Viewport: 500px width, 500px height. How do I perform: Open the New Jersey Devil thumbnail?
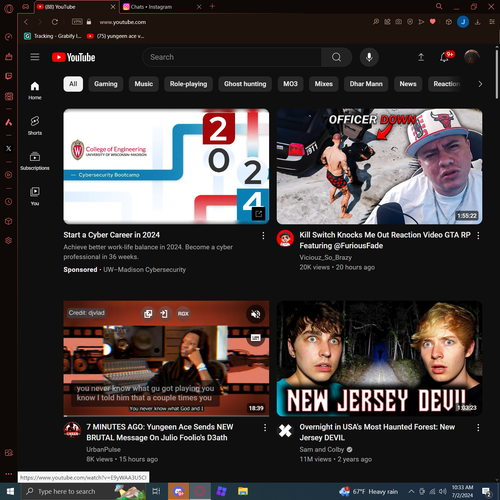pyautogui.click(x=379, y=358)
